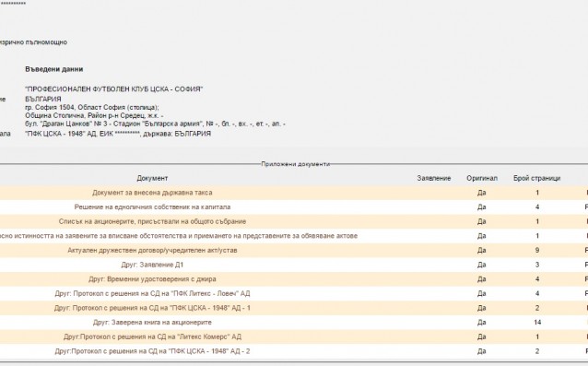Open "Актуален дружествен договор/учредителен акт/устав"

pyautogui.click(x=152, y=250)
